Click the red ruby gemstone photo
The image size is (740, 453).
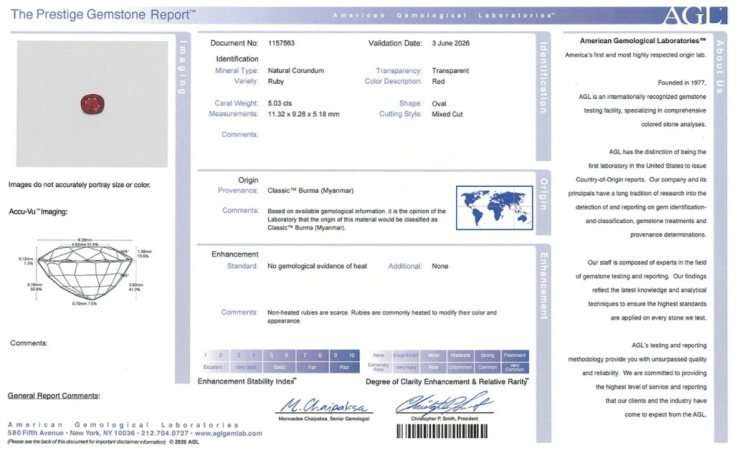click(92, 104)
